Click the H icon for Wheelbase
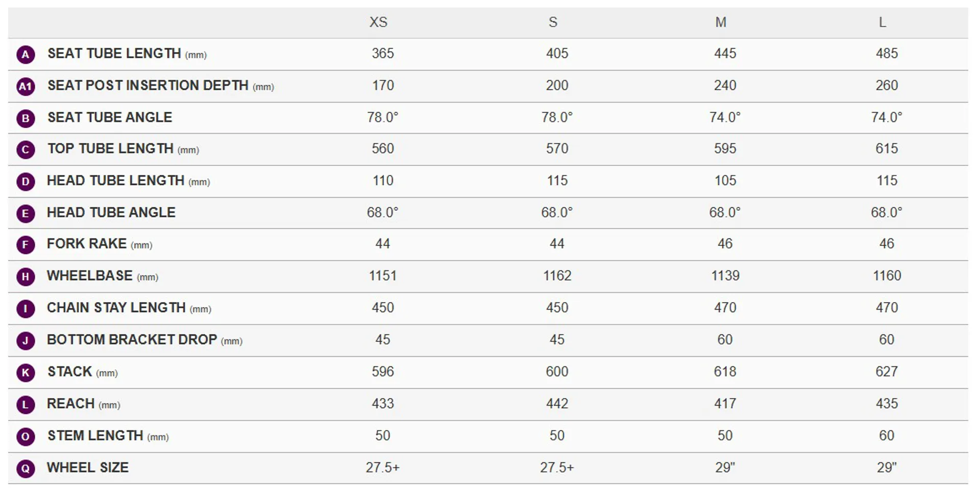This screenshot has width=980, height=495. [x=26, y=277]
